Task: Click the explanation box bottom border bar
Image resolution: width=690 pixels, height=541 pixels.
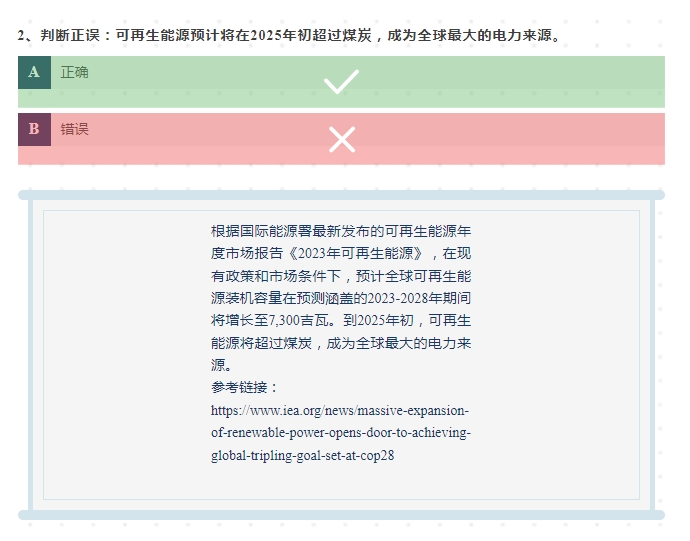Action: (341, 515)
